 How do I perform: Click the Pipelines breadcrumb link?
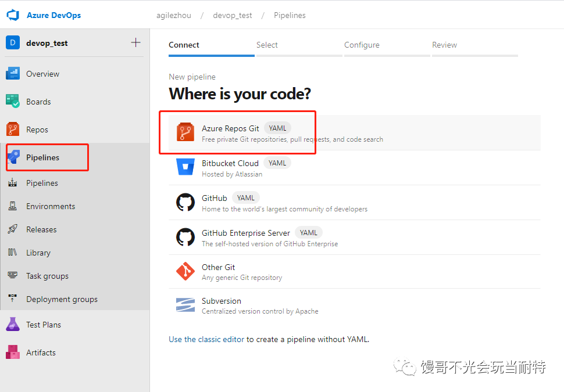tap(290, 16)
